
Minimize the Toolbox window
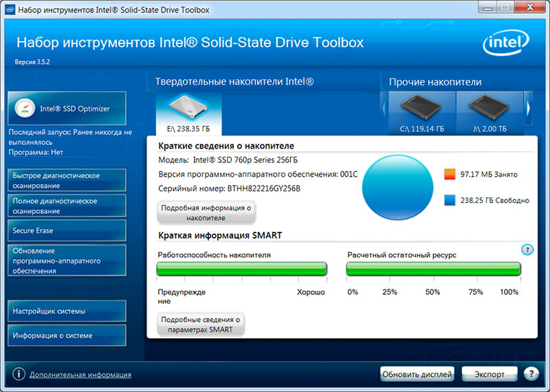point(488,7)
